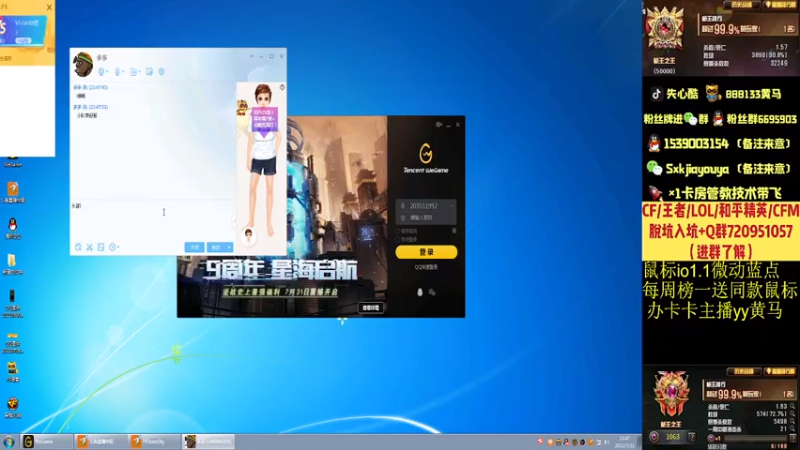
Task: Click the QQ quick login link under login button
Action: click(x=426, y=267)
